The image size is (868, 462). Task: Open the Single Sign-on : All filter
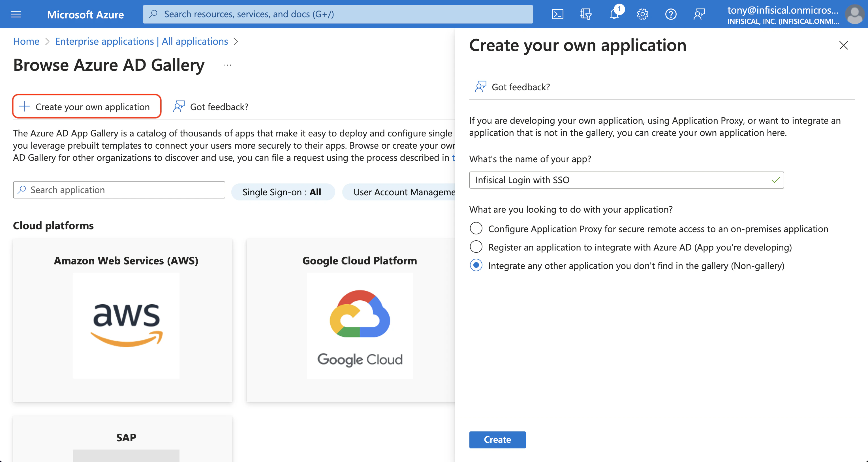tap(283, 192)
